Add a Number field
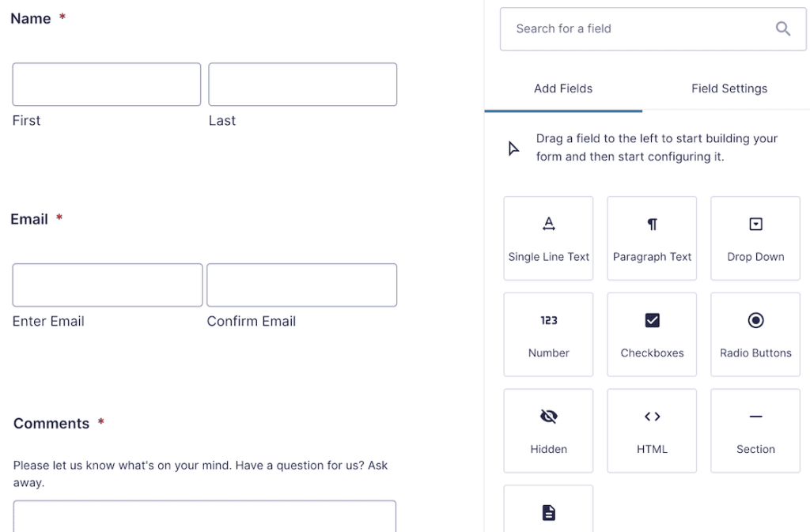The height and width of the screenshot is (532, 810). click(x=548, y=334)
